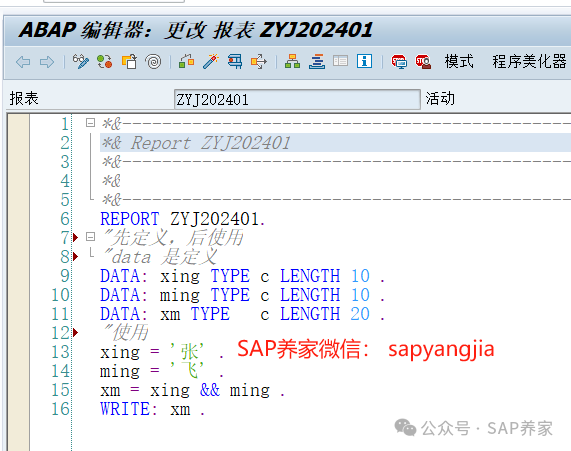The width and height of the screenshot is (571, 451).
Task: Display Object List hierarchy icon
Action: click(x=292, y=62)
